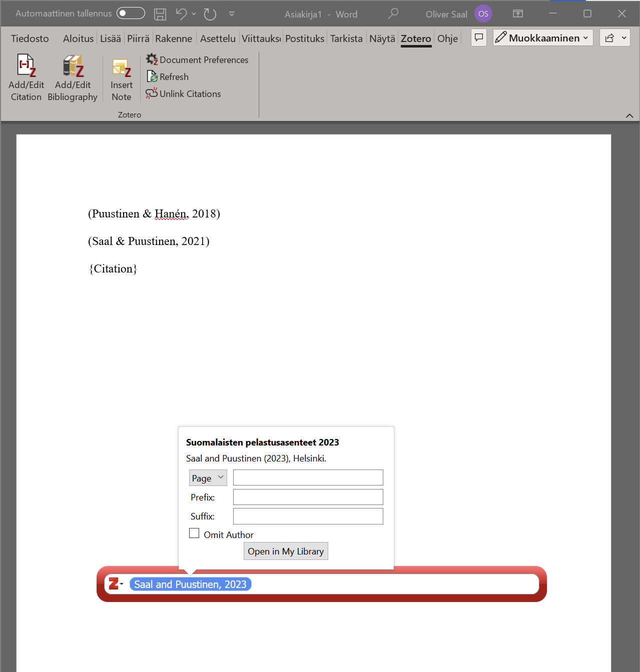Click the {Citation} placeholder text
640x672 pixels.
pos(113,269)
